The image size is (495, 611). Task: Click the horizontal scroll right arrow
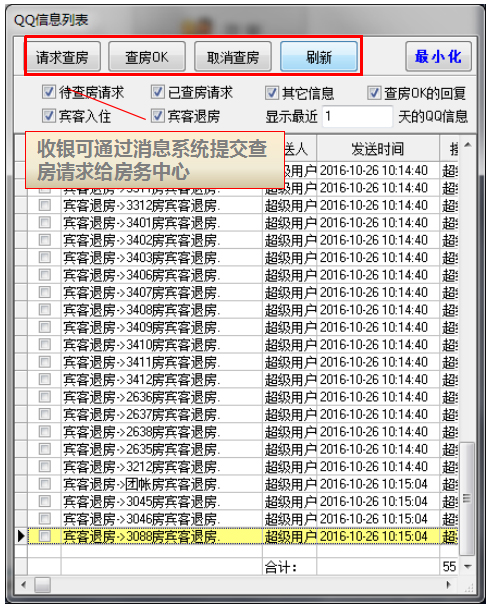449,585
